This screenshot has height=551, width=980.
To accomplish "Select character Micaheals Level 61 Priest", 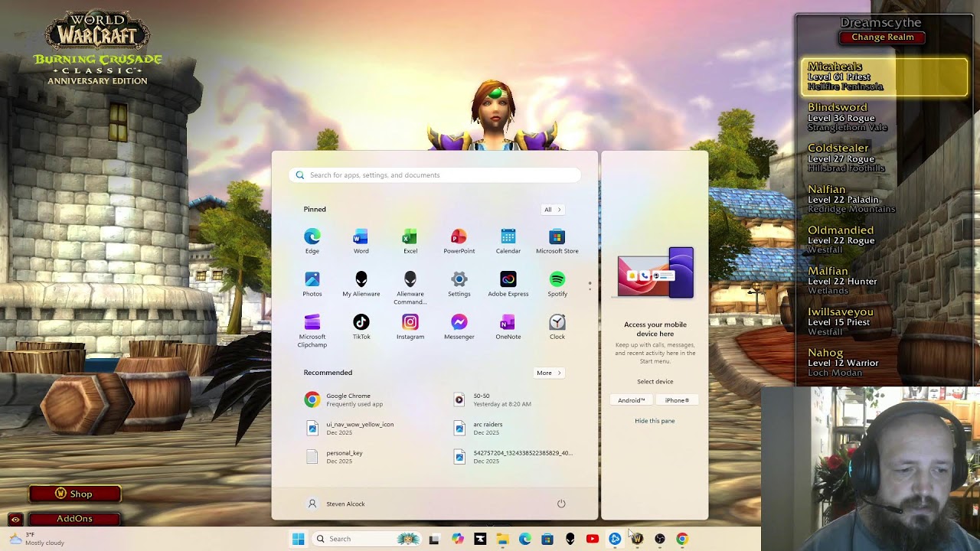I will [x=884, y=77].
